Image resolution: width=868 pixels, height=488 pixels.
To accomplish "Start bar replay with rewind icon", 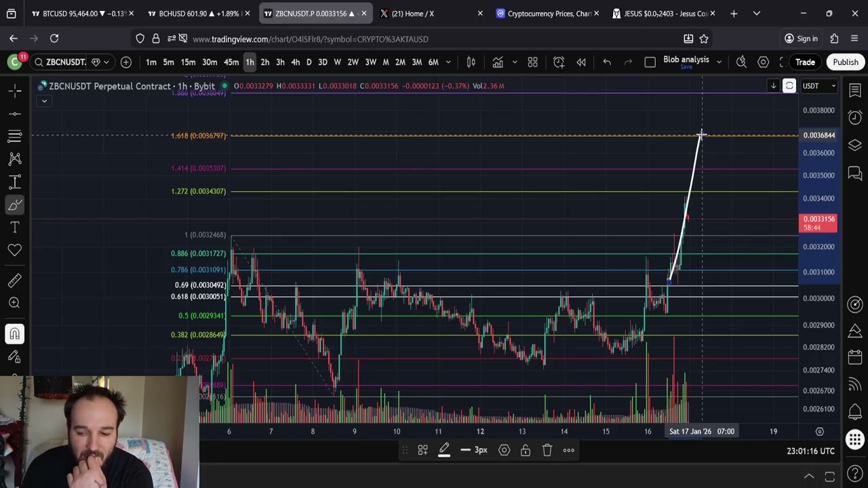I will point(581,62).
